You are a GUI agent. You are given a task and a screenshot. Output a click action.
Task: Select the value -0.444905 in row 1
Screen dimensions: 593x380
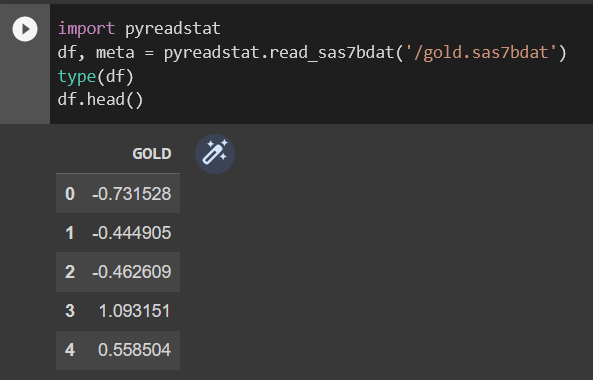tap(132, 233)
